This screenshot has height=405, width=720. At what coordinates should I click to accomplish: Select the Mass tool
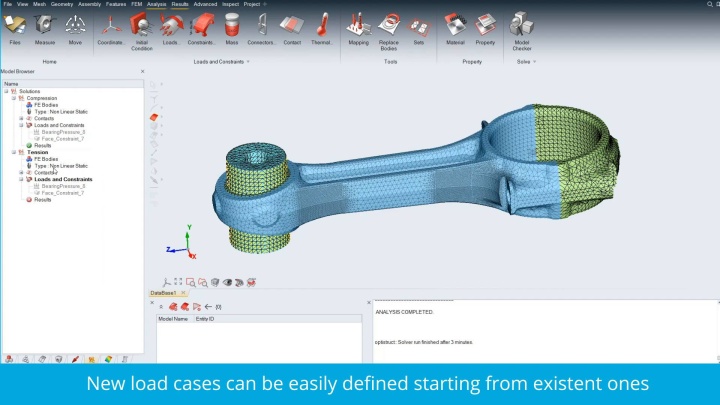click(x=232, y=29)
